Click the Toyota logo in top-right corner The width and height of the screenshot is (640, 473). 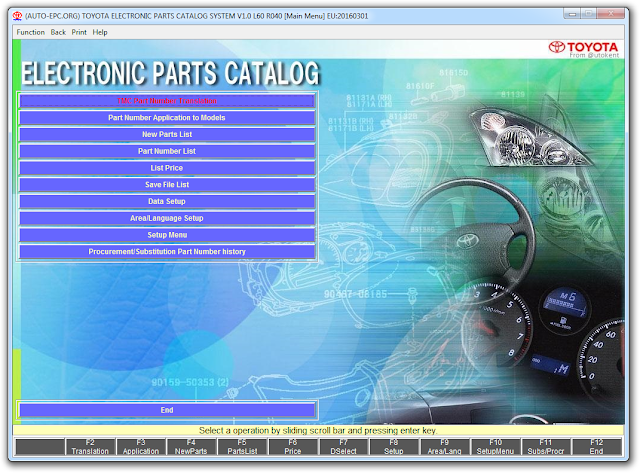tap(584, 49)
